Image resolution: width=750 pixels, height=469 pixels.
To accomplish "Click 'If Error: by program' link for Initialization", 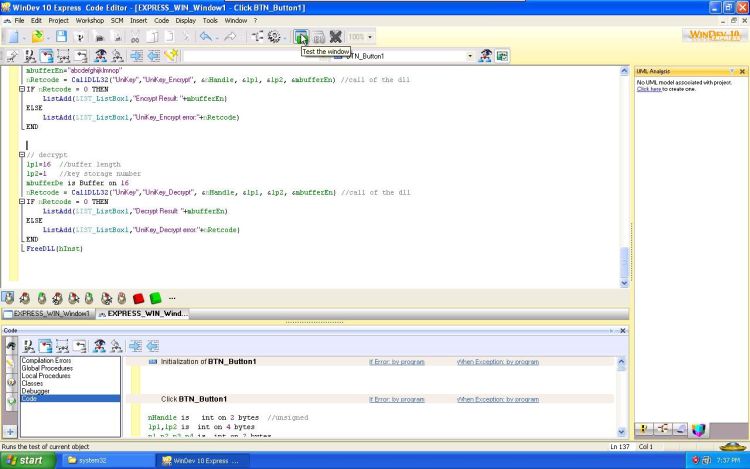I will click(x=397, y=362).
